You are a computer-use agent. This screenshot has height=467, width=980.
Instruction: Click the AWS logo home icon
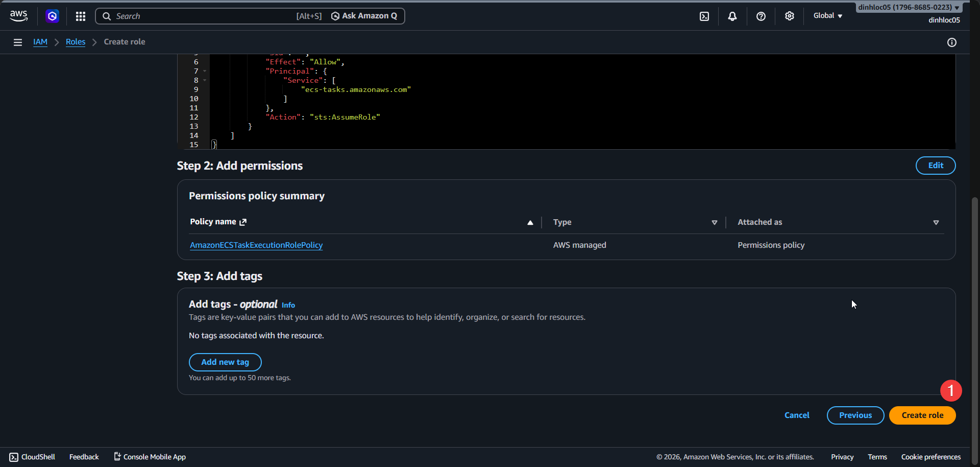pos(19,16)
